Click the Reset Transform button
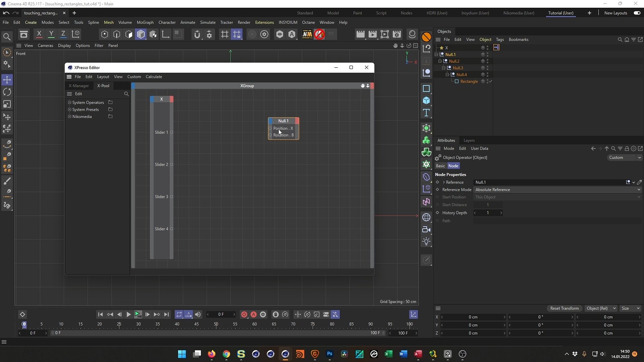644x362 pixels. click(x=564, y=308)
